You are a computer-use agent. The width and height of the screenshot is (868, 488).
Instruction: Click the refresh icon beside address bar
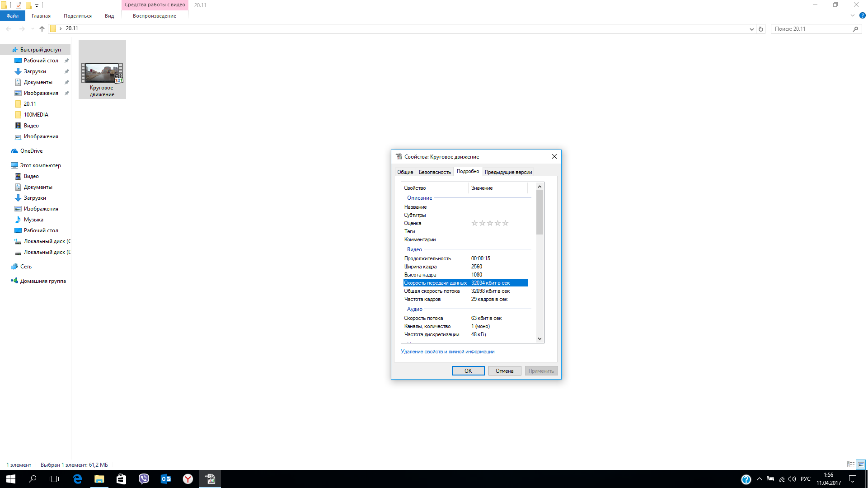tap(761, 29)
